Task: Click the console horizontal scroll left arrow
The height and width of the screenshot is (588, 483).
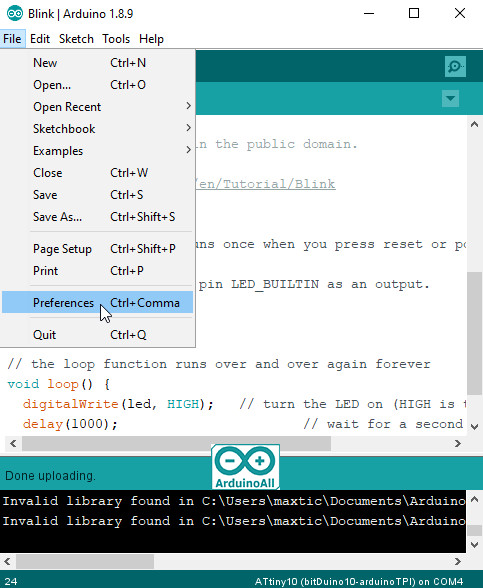Action: click(8, 561)
